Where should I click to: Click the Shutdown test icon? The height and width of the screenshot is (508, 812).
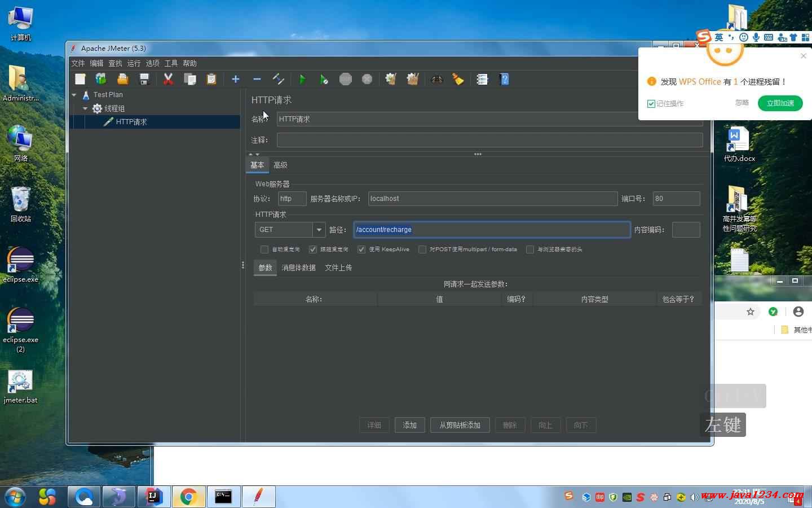point(367,80)
